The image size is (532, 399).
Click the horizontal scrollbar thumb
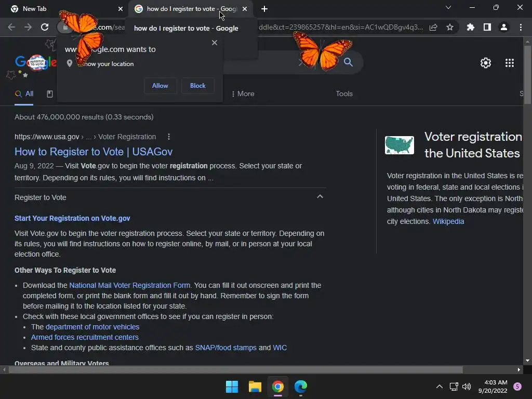pos(235,369)
